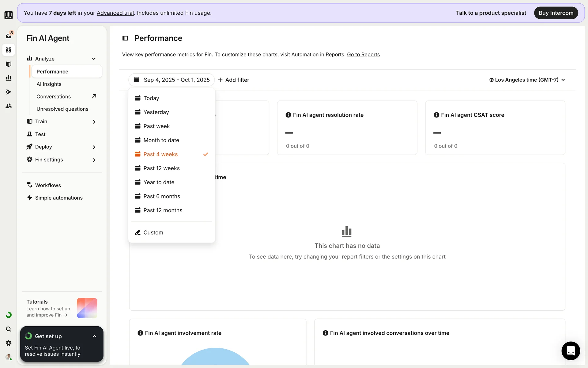
Task: Open Contacts people icon in rail
Action: click(9, 106)
